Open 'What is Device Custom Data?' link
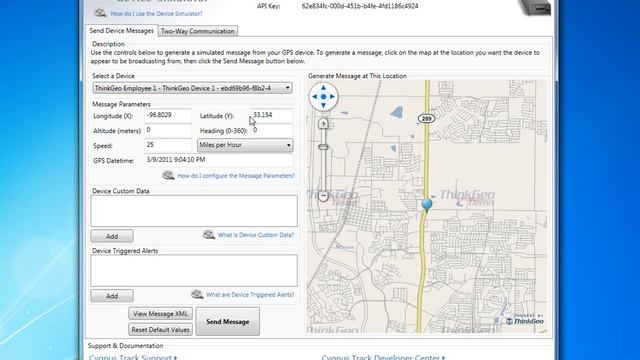The image size is (640, 360). [x=256, y=235]
